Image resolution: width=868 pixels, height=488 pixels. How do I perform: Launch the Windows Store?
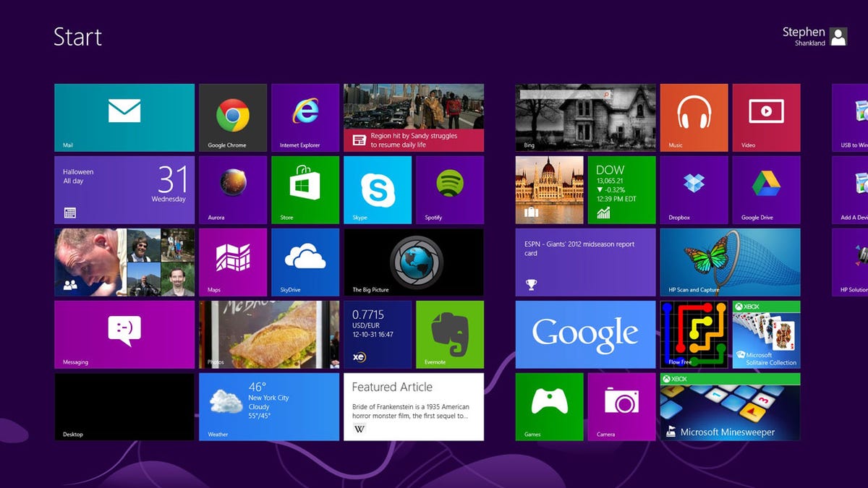(x=305, y=189)
